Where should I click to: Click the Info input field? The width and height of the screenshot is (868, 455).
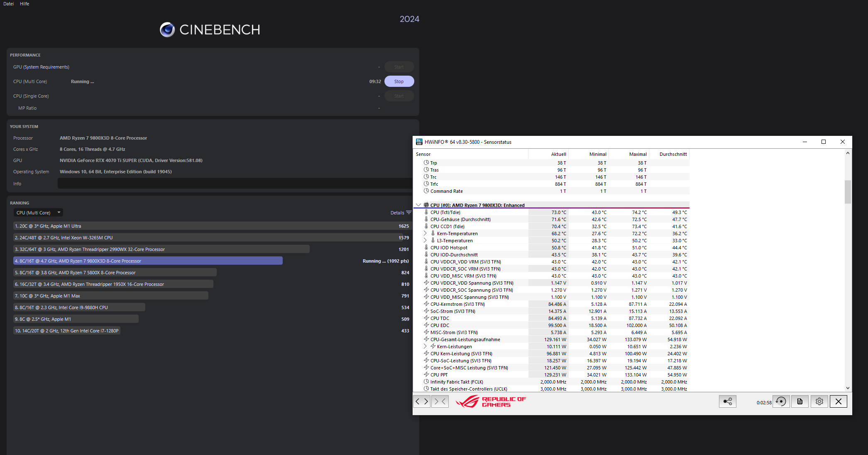tap(235, 184)
